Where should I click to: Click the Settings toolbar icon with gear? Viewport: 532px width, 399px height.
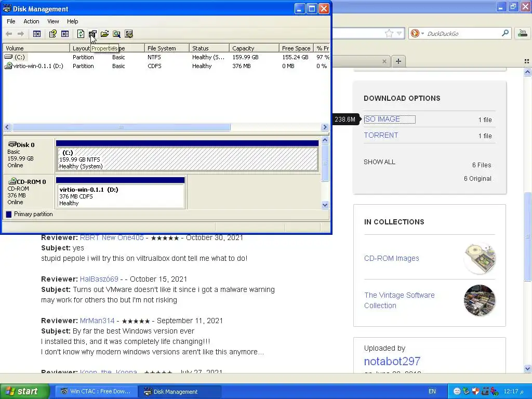point(129,34)
